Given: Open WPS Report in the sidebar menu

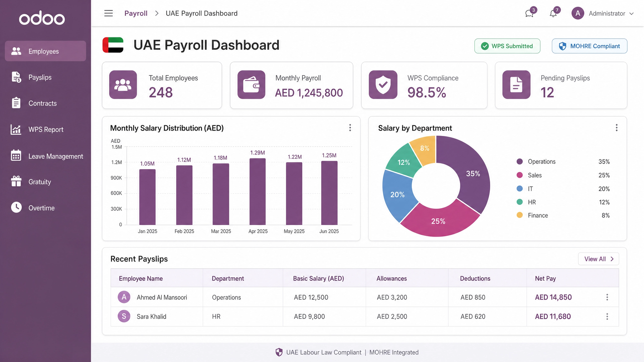Looking at the screenshot, I should (x=45, y=129).
